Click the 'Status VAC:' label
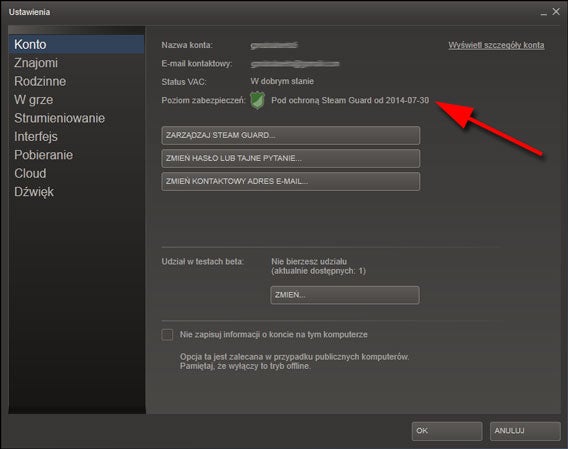This screenshot has width=568, height=449. (184, 82)
